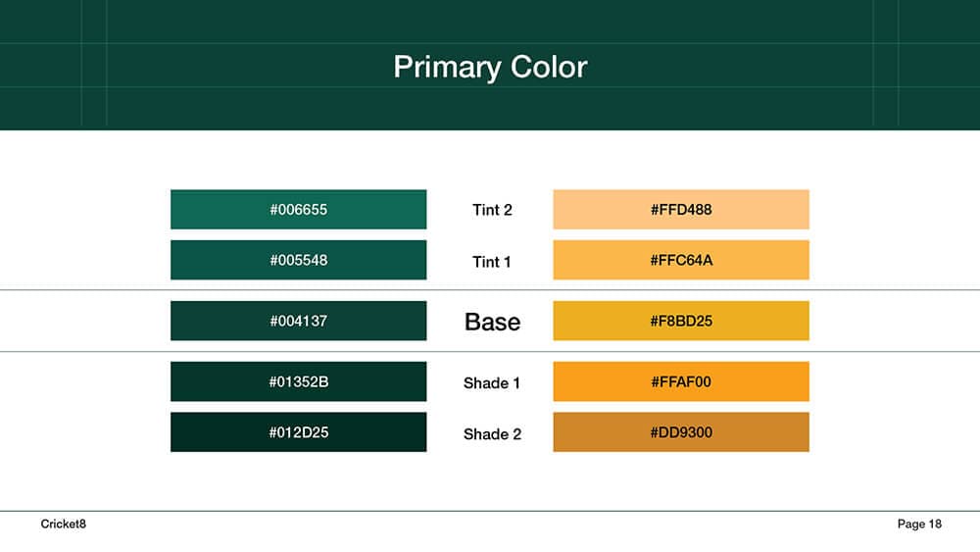The width and height of the screenshot is (980, 552).
Task: Select the Shade 2 label
Action: pyautogui.click(x=492, y=433)
